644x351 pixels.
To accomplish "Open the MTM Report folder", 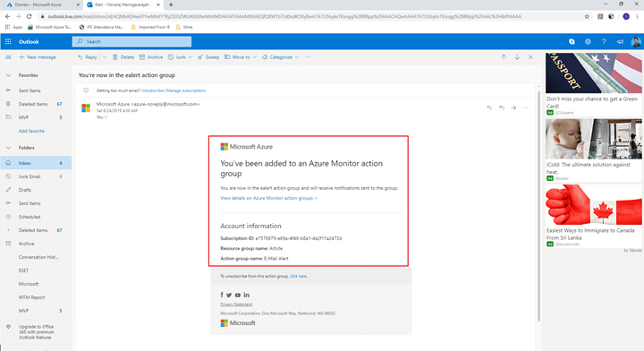I will (36, 297).
